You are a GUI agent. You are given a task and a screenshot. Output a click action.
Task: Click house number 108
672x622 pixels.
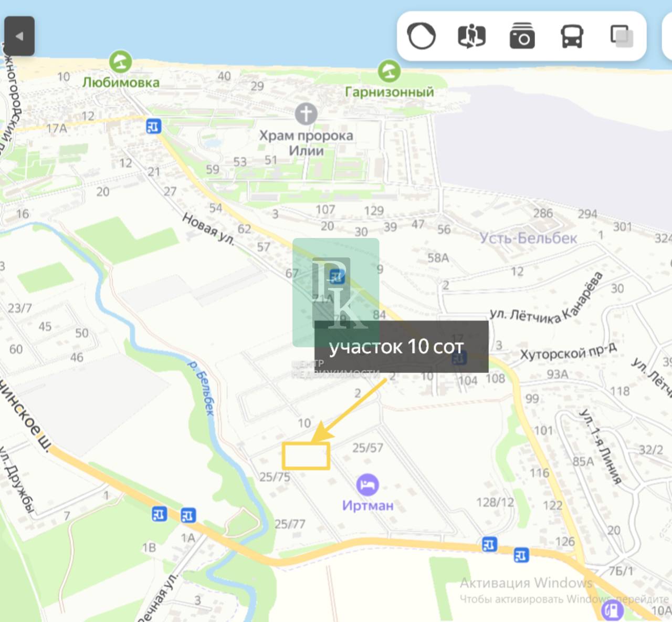coord(495,379)
